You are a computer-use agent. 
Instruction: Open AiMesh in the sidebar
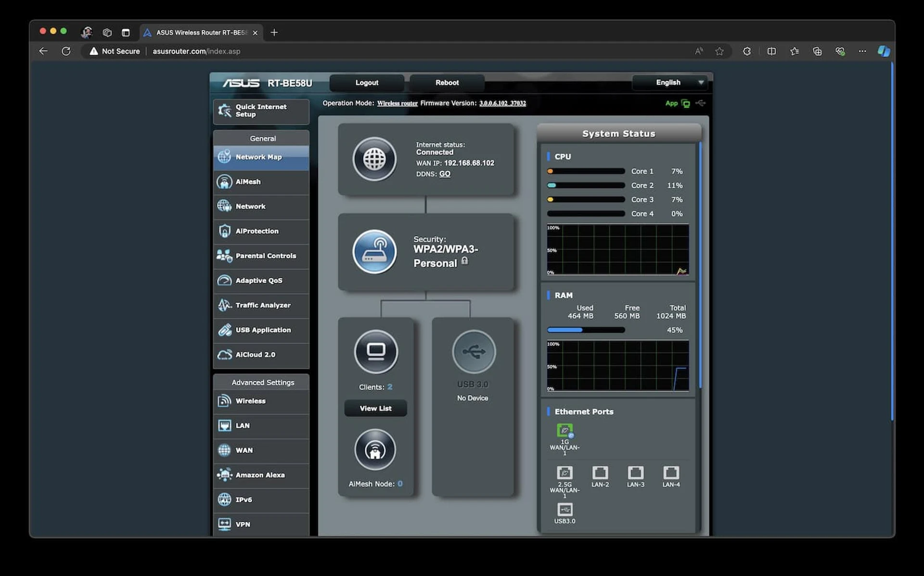click(261, 182)
